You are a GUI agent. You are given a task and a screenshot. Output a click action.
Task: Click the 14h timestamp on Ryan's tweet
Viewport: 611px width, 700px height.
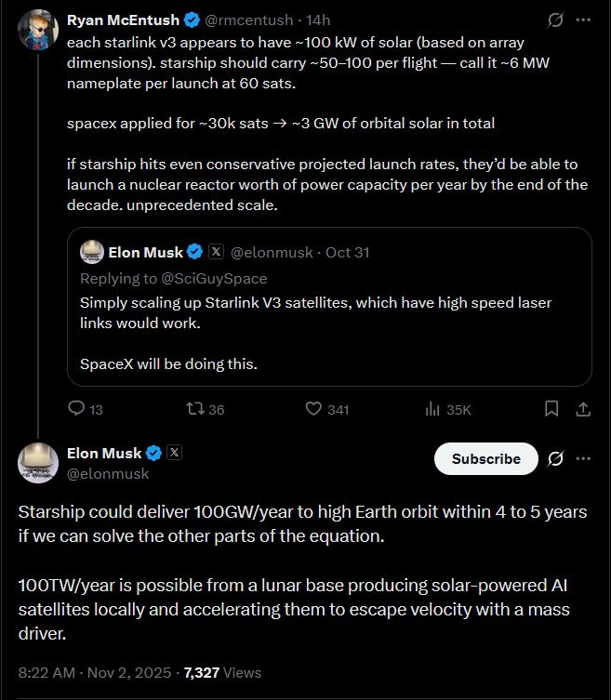[318, 20]
